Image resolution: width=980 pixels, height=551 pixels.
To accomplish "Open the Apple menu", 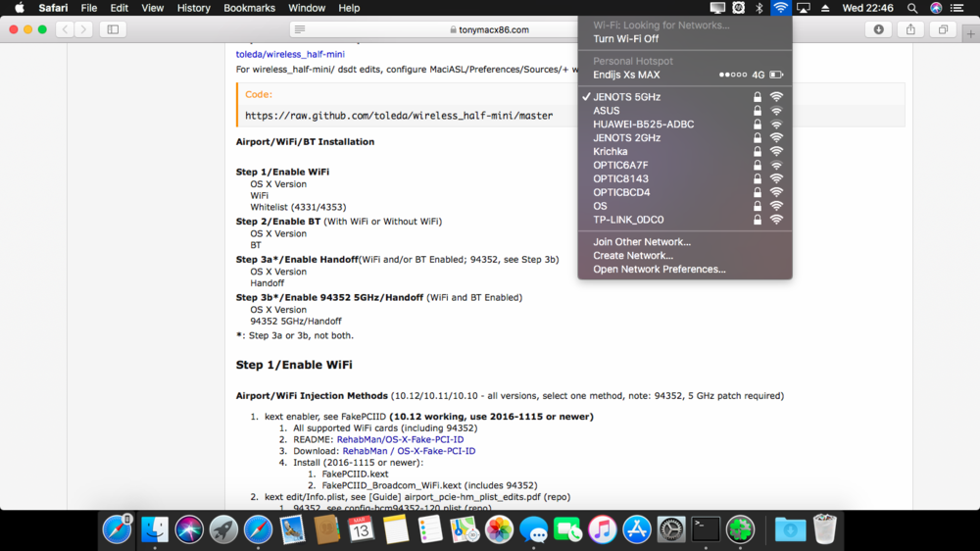I will pos(19,8).
